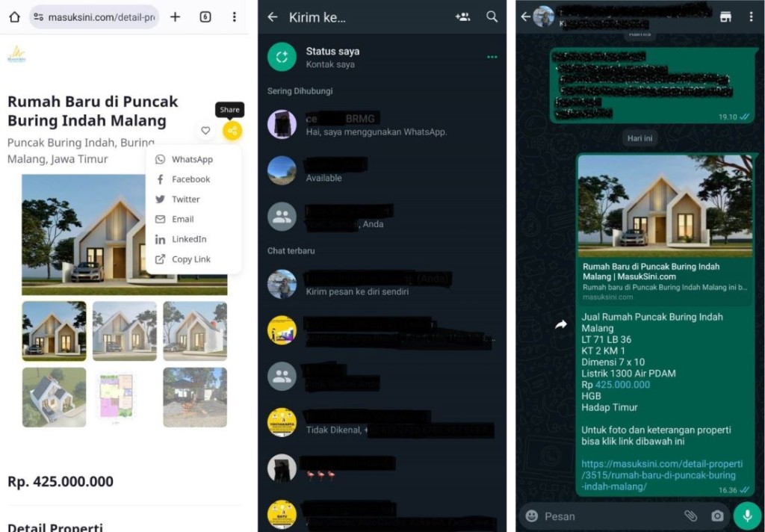The width and height of the screenshot is (765, 532).
Task: Choose WhatsApp from the share menu
Action: pos(192,159)
